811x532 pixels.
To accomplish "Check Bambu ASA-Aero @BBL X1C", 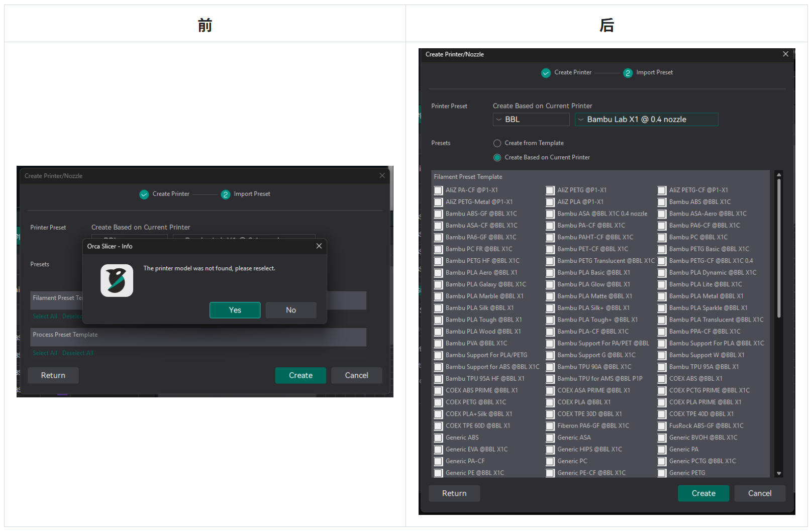I will click(x=662, y=214).
